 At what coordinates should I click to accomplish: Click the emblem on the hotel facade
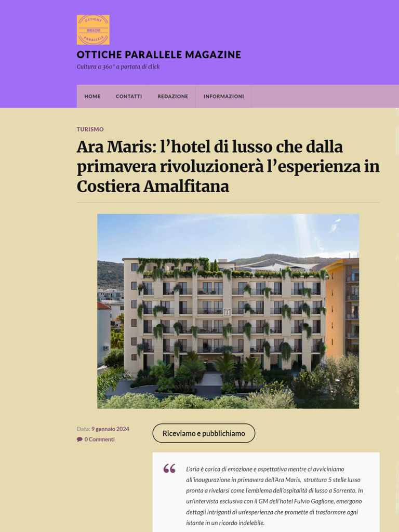pos(227,312)
